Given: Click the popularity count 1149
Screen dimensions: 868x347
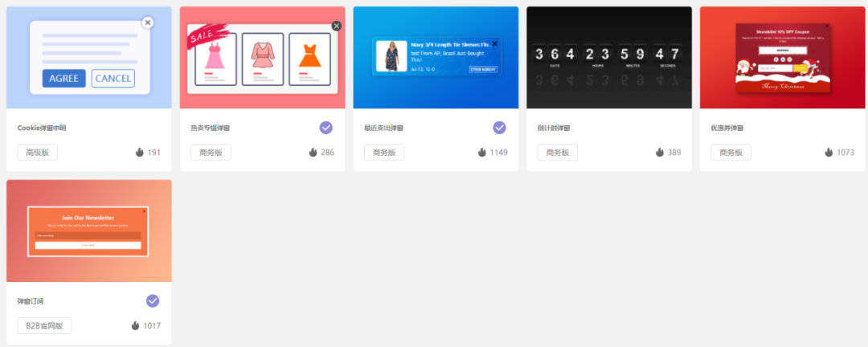Looking at the screenshot, I should pos(499,152).
